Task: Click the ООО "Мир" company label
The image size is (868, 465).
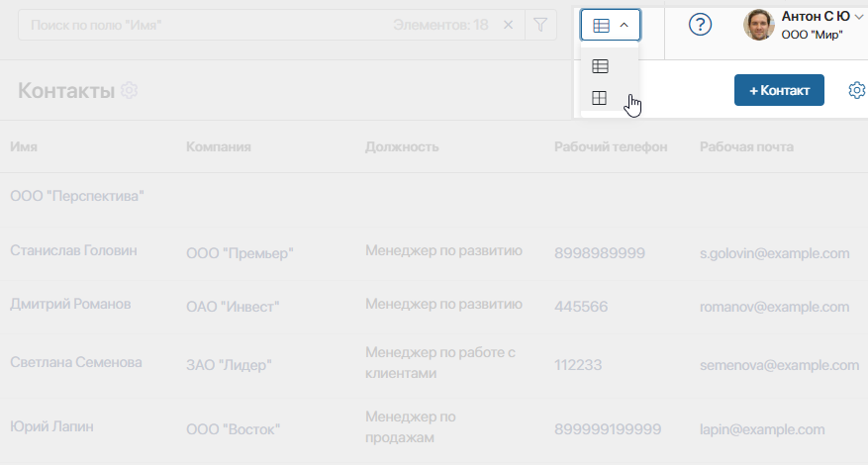Action: pos(812,35)
